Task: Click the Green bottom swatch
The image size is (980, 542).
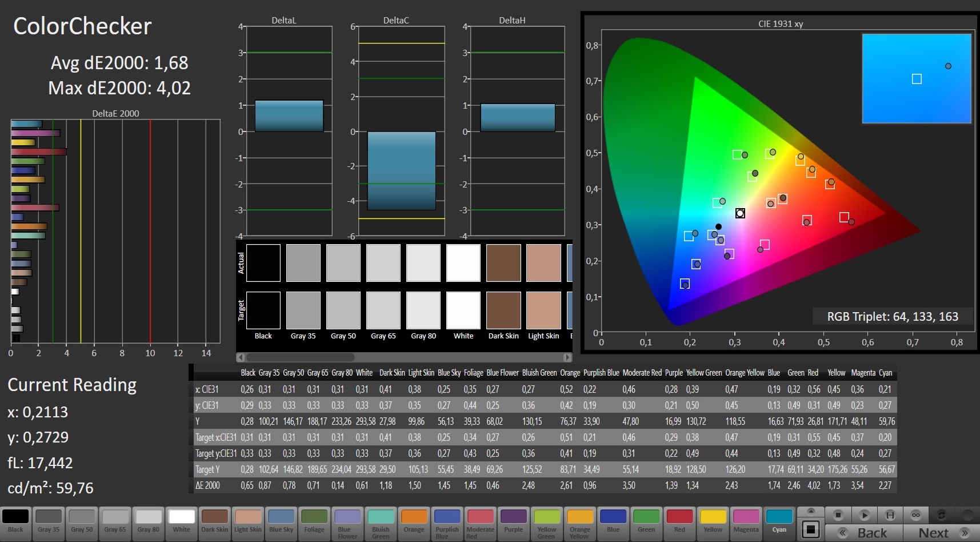Action: [x=646, y=523]
